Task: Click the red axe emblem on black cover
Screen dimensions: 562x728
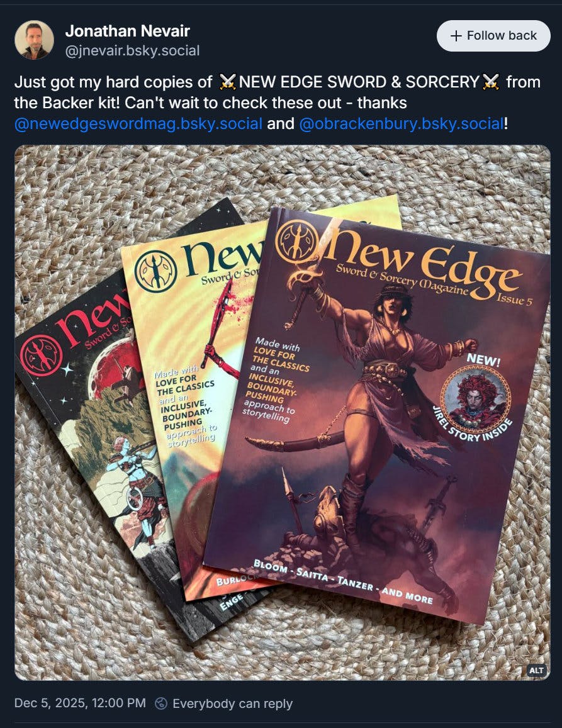Action: [x=41, y=357]
